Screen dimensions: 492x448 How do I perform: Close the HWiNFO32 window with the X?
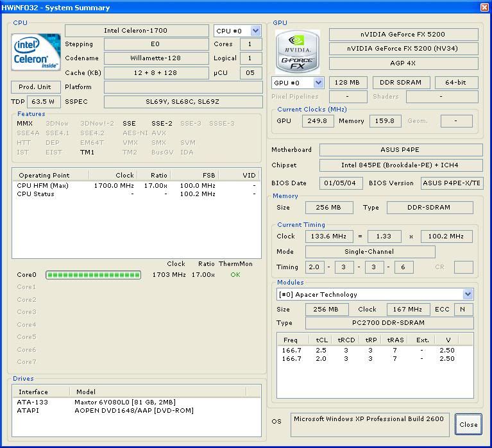[485, 7]
